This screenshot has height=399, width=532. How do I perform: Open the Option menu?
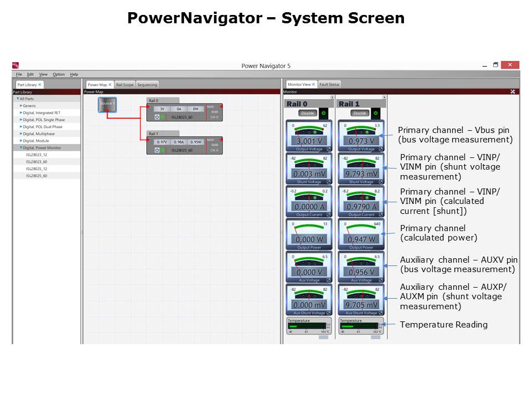pyautogui.click(x=59, y=74)
